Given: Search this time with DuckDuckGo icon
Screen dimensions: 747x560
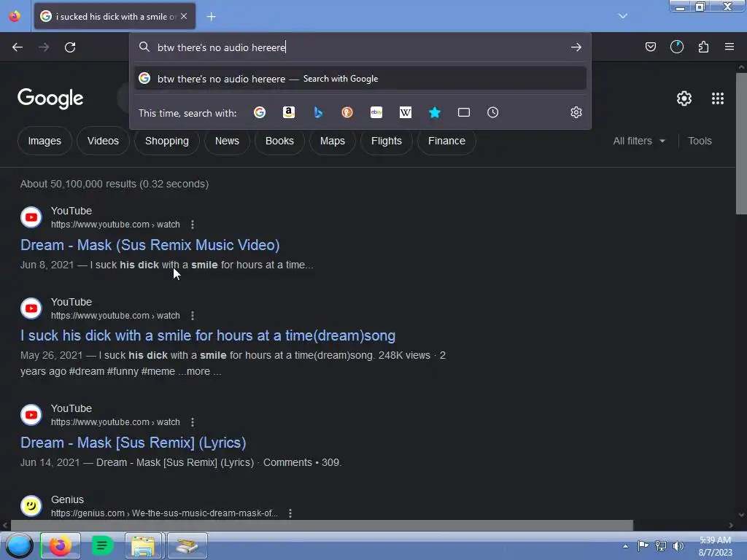Looking at the screenshot, I should [x=347, y=112].
